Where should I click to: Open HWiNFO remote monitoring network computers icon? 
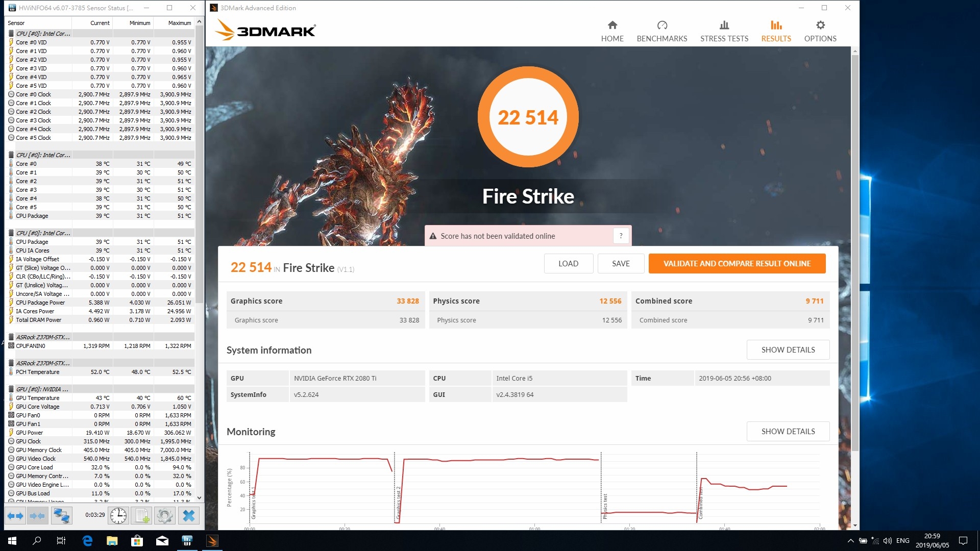[62, 516]
